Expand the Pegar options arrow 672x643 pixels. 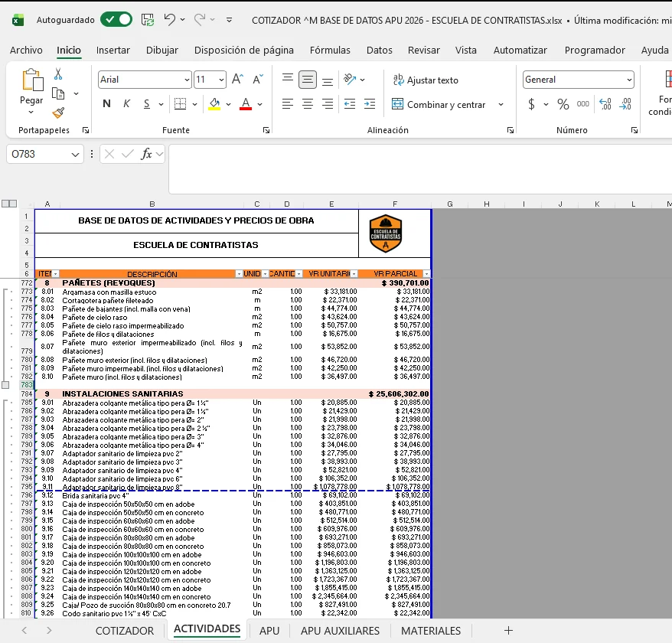tap(31, 113)
